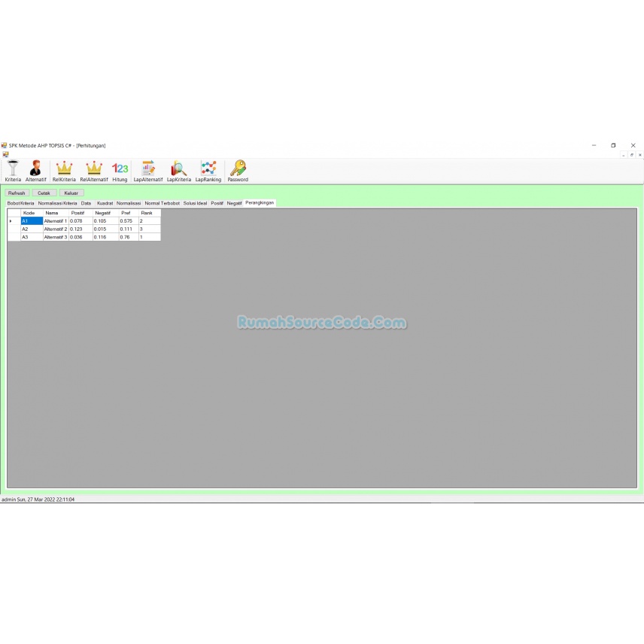Restore down the SPK Metode AHP TOPSIS main window

click(x=613, y=145)
